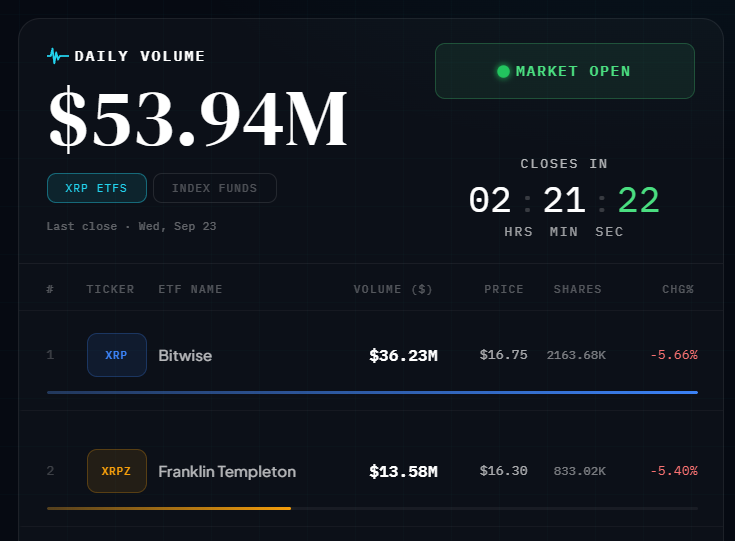This screenshot has width=735, height=541.
Task: Click the TICKER column header
Action: click(x=110, y=289)
